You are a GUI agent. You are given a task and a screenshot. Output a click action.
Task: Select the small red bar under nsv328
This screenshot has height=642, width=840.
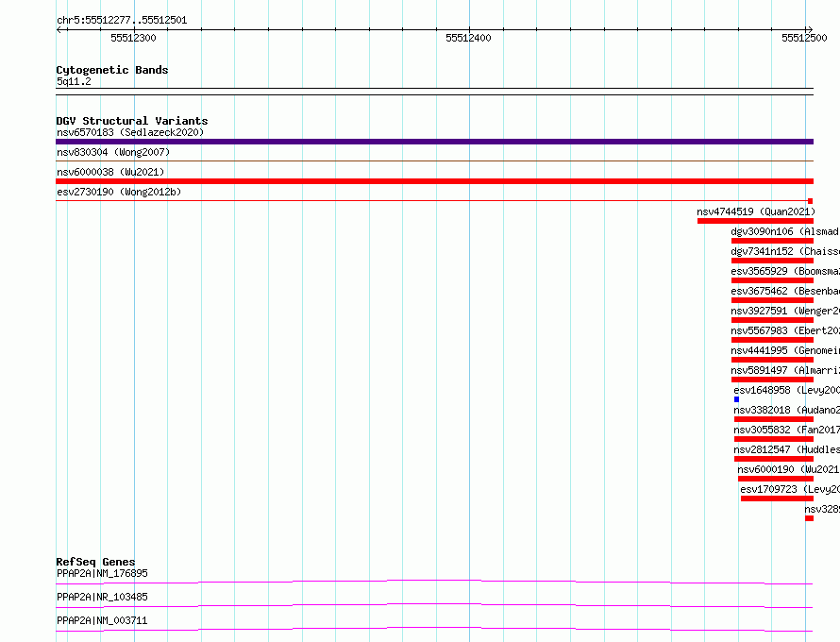[x=810, y=518]
